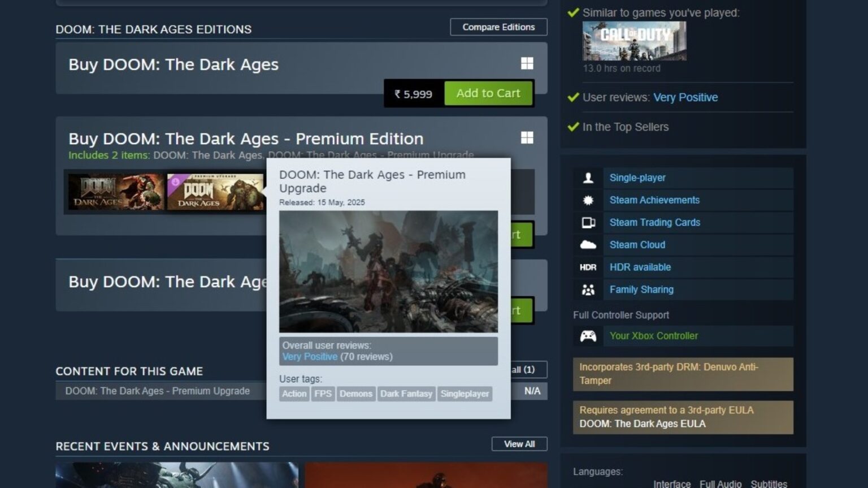Click the Steam Cloud icon
The width and height of the screenshot is (868, 488).
pos(588,244)
